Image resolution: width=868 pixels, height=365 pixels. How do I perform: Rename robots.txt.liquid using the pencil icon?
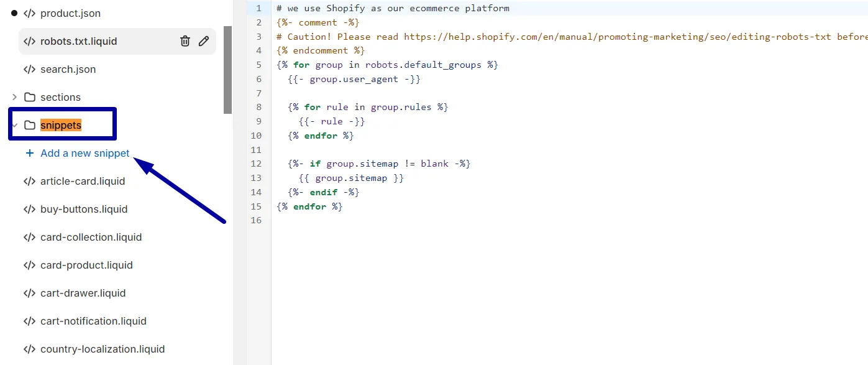[x=204, y=41]
